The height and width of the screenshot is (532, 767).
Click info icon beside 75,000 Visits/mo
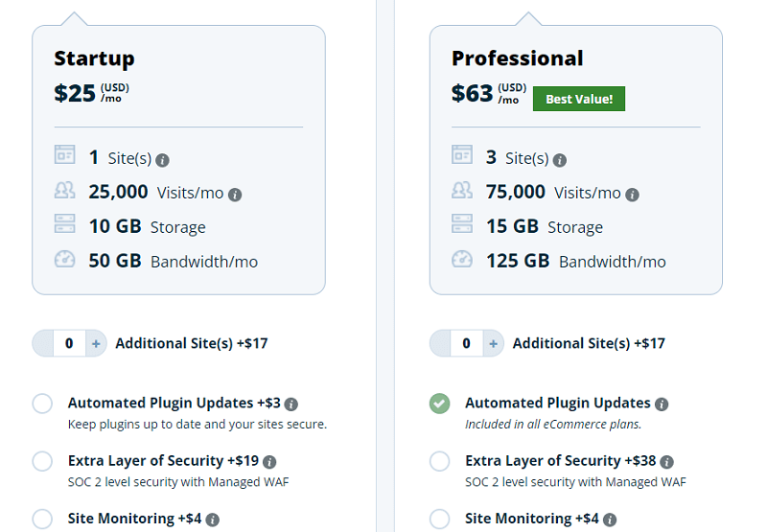(632, 195)
